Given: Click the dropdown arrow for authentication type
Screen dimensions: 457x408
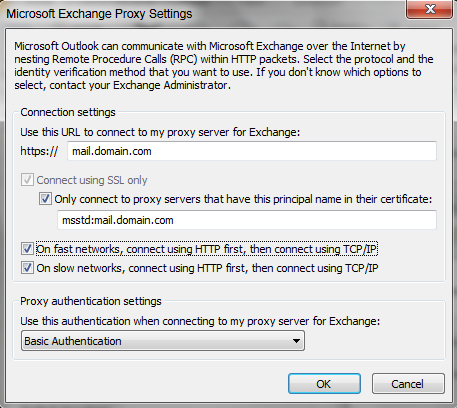Looking at the screenshot, I should [x=296, y=341].
